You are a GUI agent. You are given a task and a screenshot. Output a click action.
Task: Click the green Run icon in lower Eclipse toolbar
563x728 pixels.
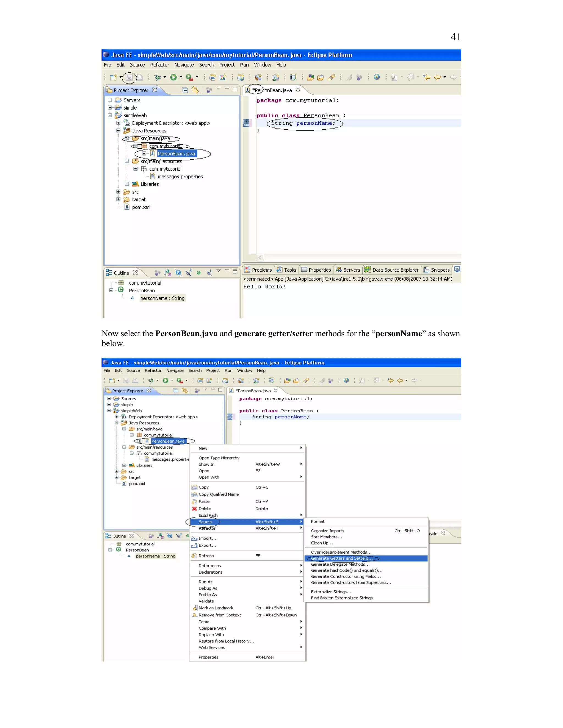pyautogui.click(x=165, y=380)
